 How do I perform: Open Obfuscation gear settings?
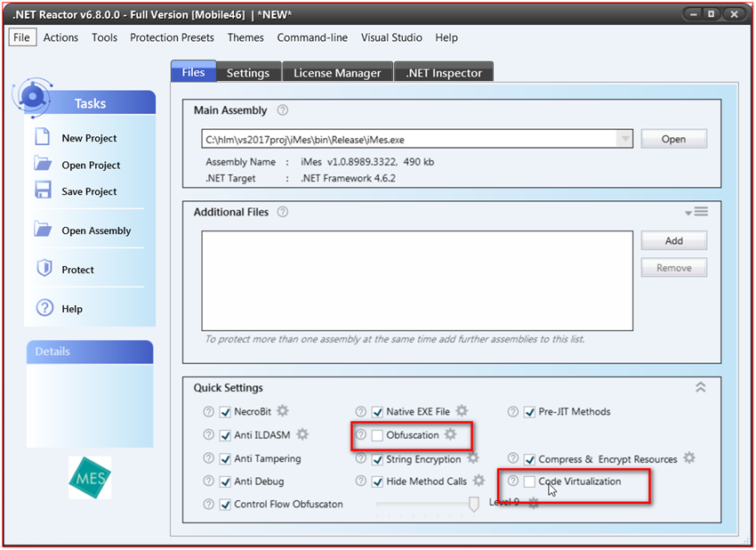450,434
